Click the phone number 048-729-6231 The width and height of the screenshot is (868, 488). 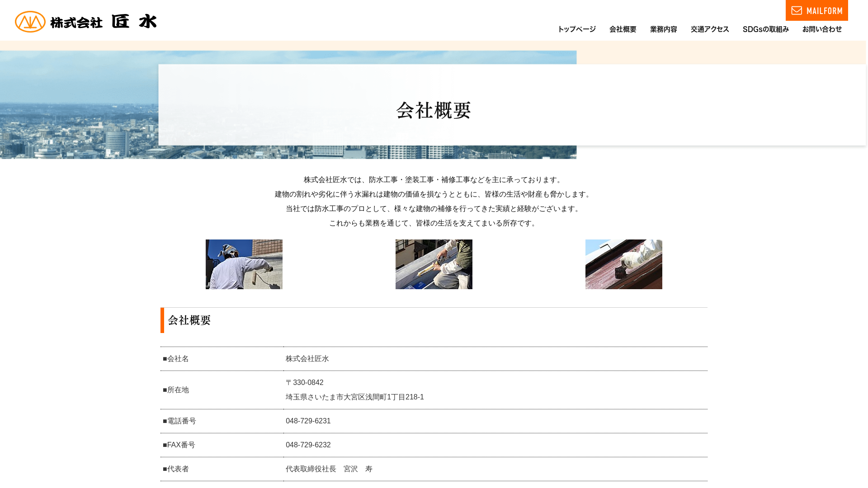(x=308, y=421)
